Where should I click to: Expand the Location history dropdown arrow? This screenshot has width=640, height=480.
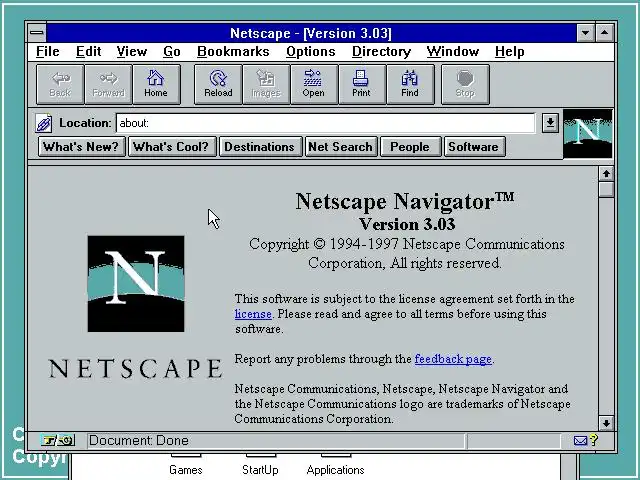[x=550, y=123]
